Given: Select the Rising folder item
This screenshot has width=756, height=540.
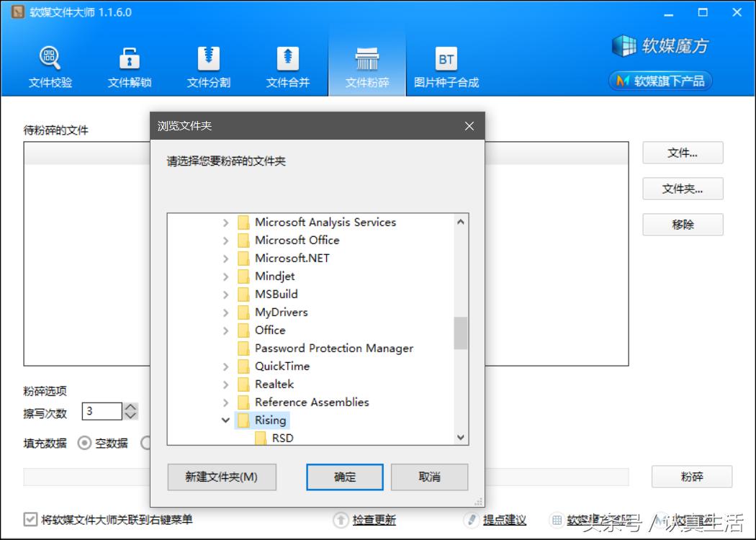Looking at the screenshot, I should click(x=262, y=420).
